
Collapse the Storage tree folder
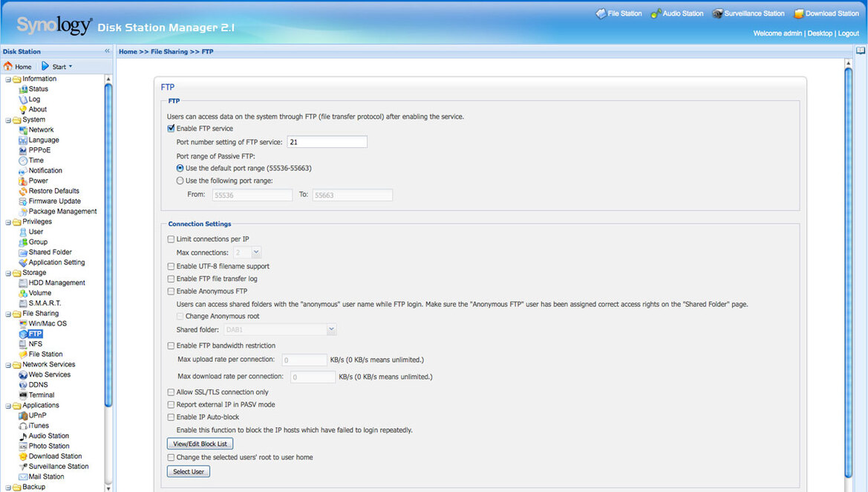pyautogui.click(x=8, y=273)
